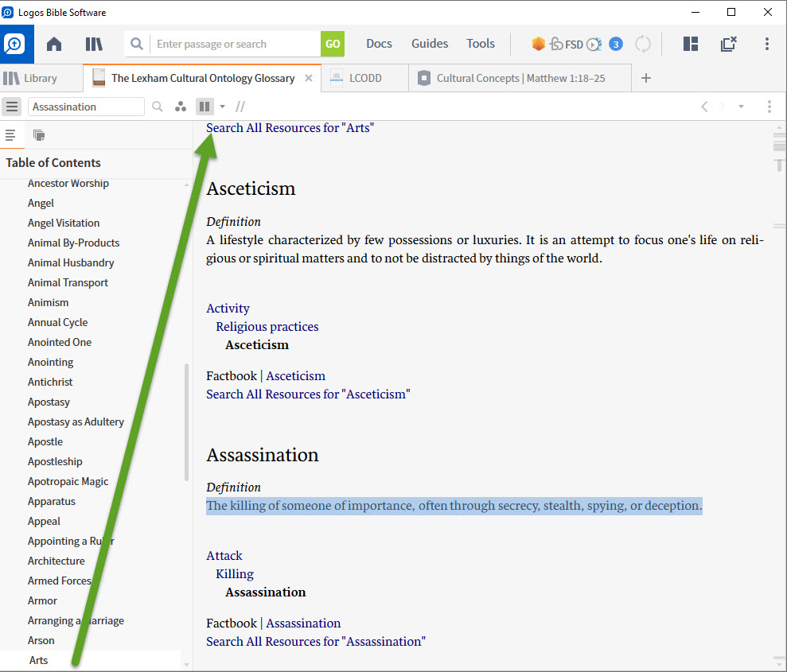This screenshot has height=672, width=787.
Task: Toggle the multi-column view icon
Action: 205,107
